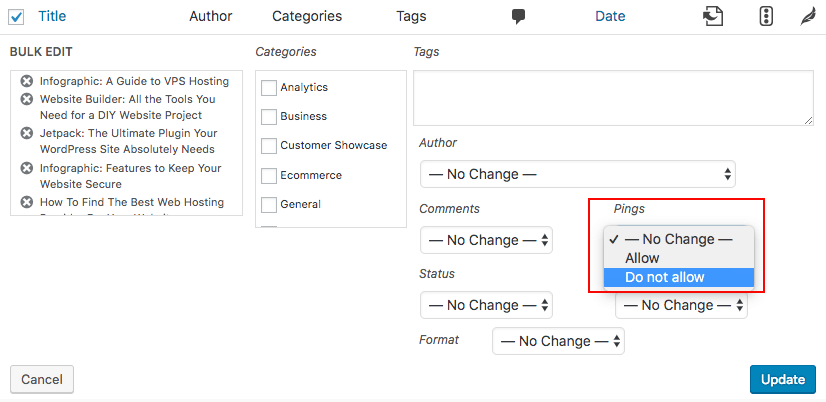Image resolution: width=826 pixels, height=402 pixels.
Task: Open the No Change dropdown below Pings list
Action: click(681, 305)
